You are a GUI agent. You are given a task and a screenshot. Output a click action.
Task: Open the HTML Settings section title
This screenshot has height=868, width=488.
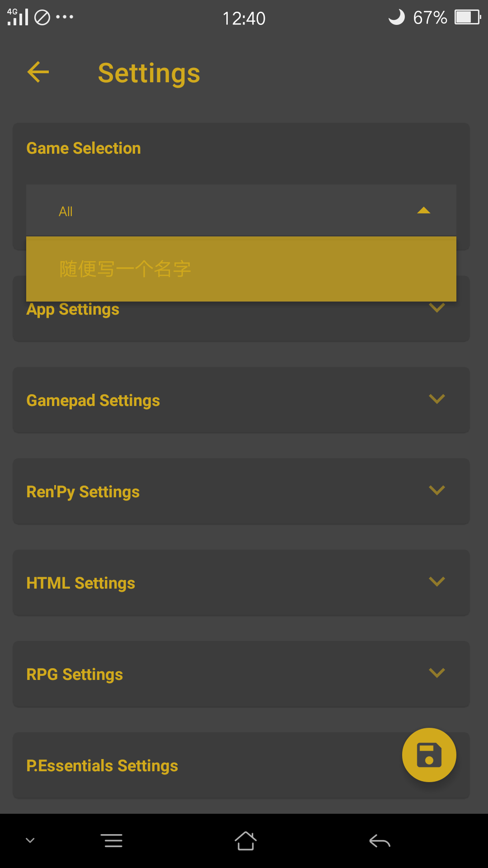coord(81,583)
